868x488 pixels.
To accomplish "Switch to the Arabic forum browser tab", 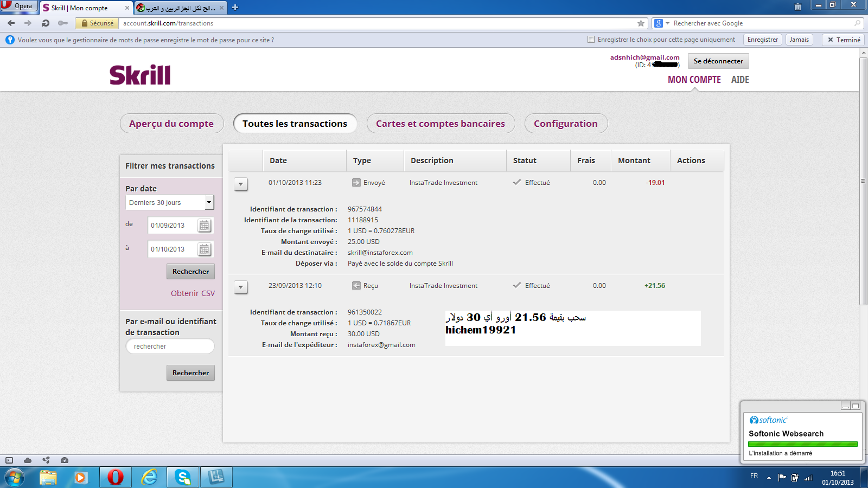I will pos(180,8).
